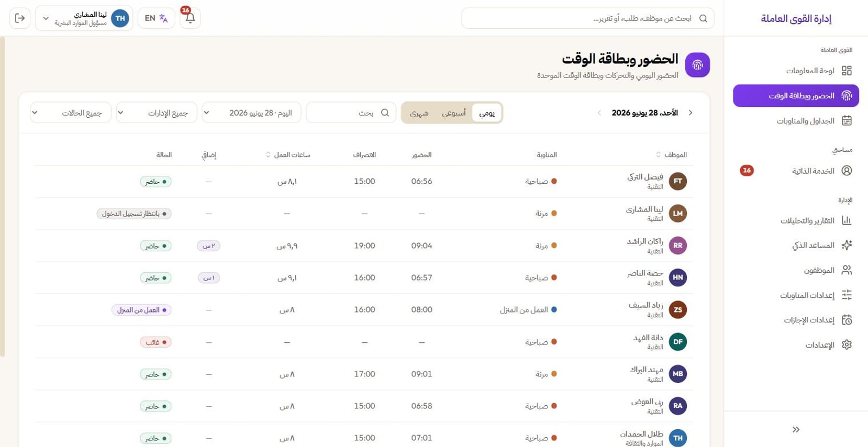Click the بانتظار تسجيل الدخول status badge
Image resolution: width=868 pixels, height=447 pixels.
tap(134, 214)
